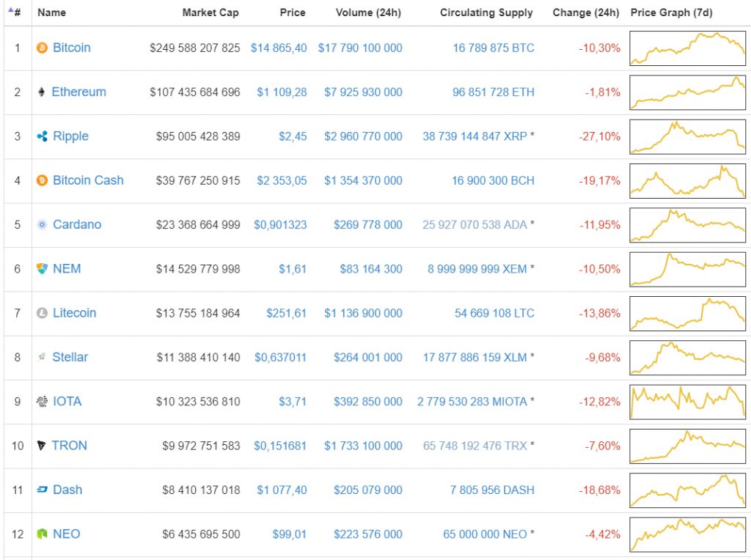Sort table by Market Cap header
The height and width of the screenshot is (560, 751).
[x=210, y=12]
